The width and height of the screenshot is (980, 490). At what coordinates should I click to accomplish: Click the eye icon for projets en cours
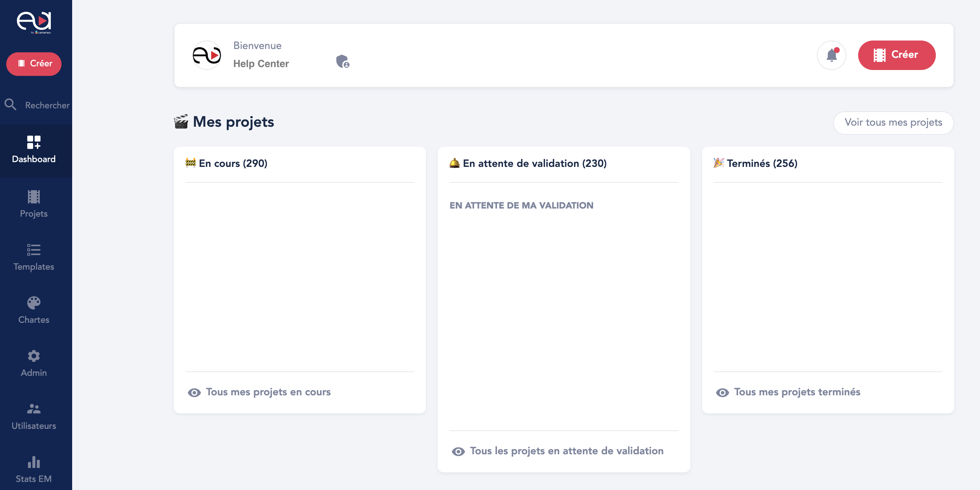pyautogui.click(x=194, y=392)
